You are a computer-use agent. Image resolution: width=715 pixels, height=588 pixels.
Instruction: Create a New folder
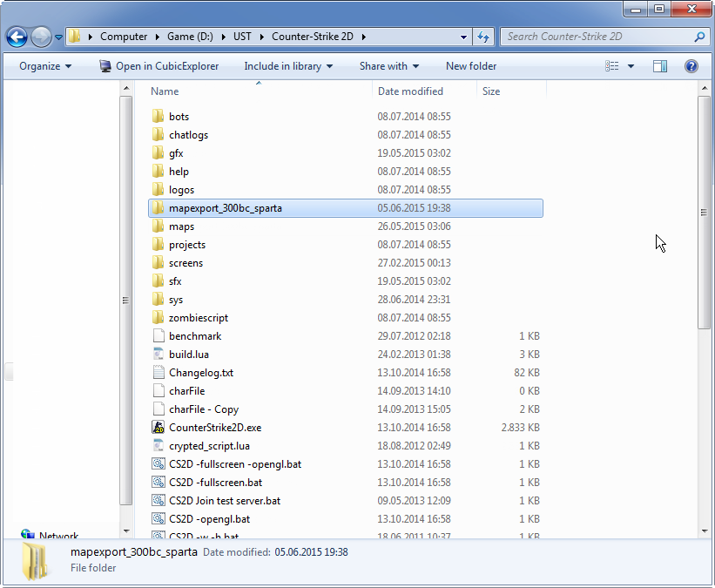pyautogui.click(x=471, y=66)
